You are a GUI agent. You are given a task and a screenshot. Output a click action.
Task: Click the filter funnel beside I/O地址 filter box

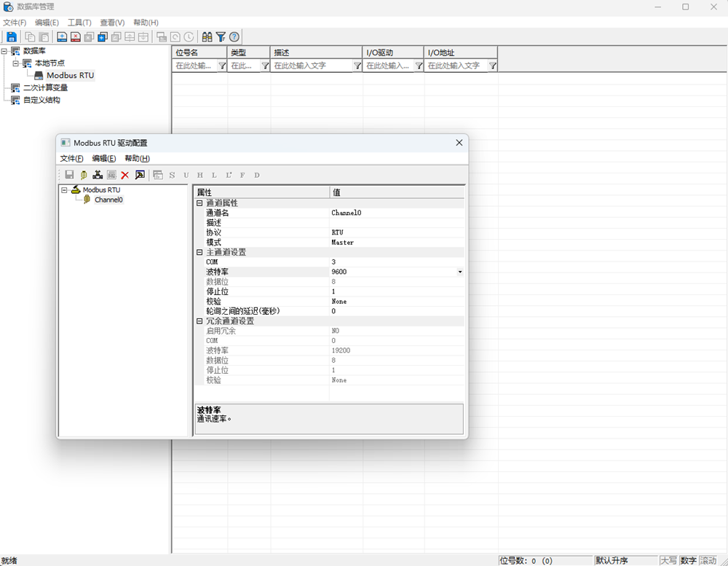[493, 66]
